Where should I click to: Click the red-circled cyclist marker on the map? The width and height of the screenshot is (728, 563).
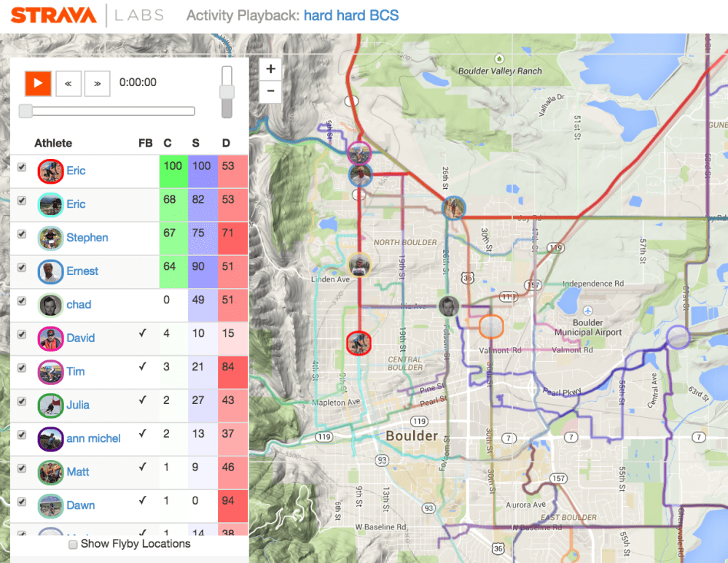[x=359, y=343]
